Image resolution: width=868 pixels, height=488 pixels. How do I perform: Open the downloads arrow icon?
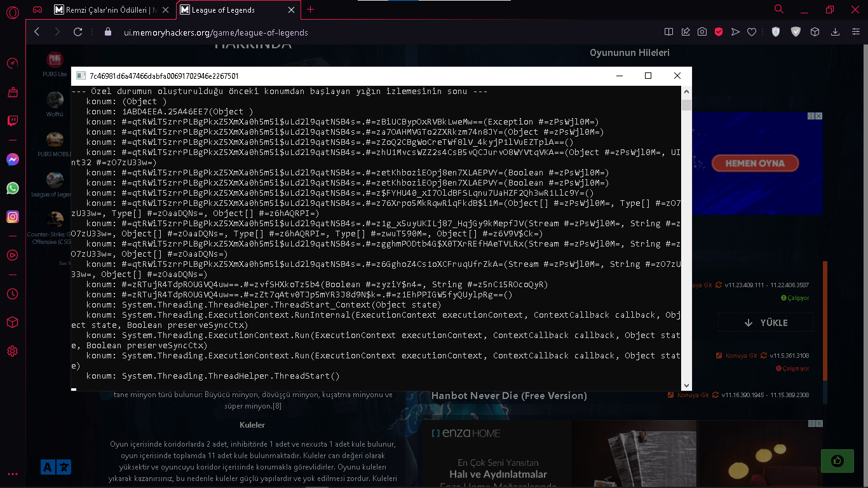(836, 32)
